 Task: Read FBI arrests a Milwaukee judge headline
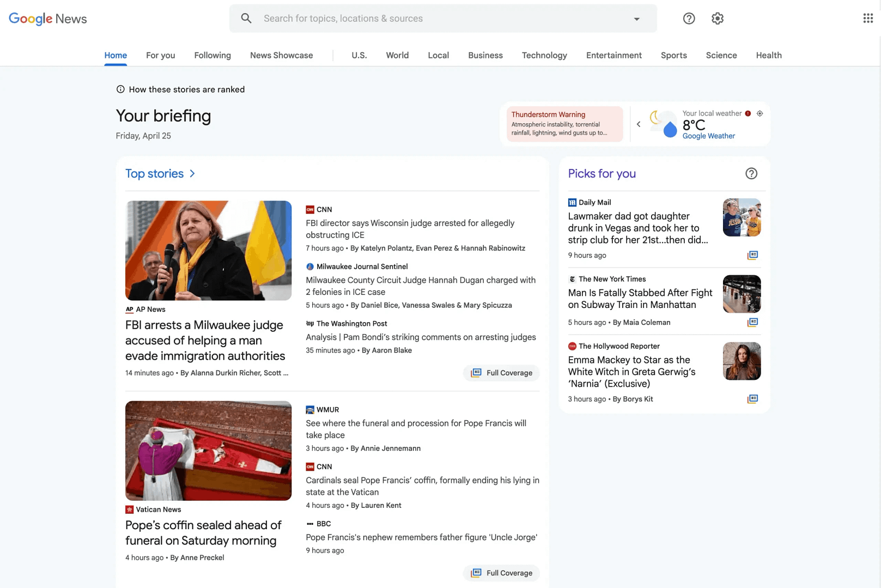(205, 341)
